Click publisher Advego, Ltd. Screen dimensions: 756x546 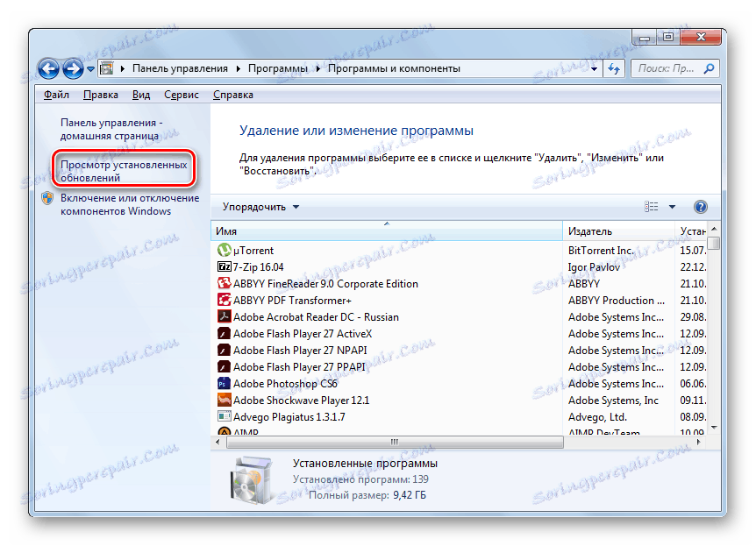597,417
